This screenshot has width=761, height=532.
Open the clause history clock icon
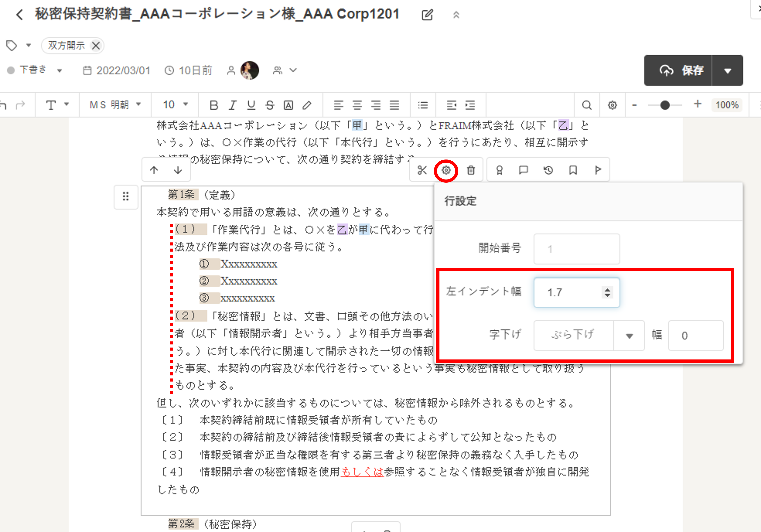tap(548, 170)
